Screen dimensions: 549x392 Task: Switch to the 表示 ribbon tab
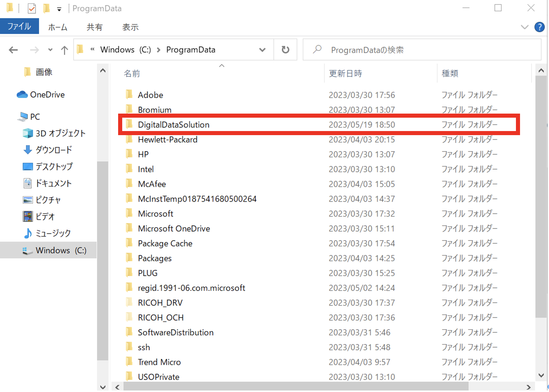(x=130, y=27)
